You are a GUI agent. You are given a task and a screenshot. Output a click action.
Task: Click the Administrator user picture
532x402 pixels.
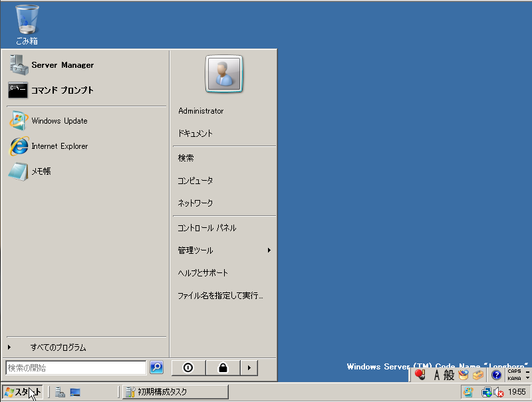(224, 74)
